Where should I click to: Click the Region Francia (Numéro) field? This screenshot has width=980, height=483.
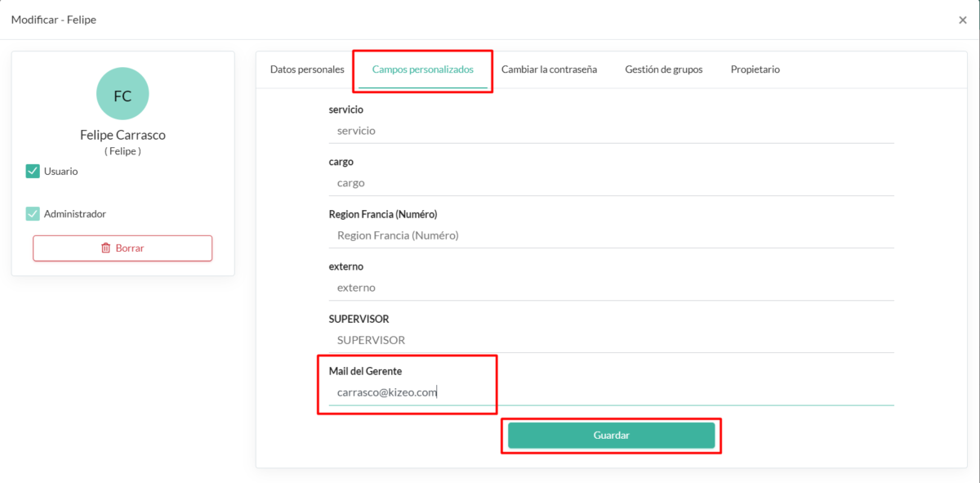[x=612, y=235]
